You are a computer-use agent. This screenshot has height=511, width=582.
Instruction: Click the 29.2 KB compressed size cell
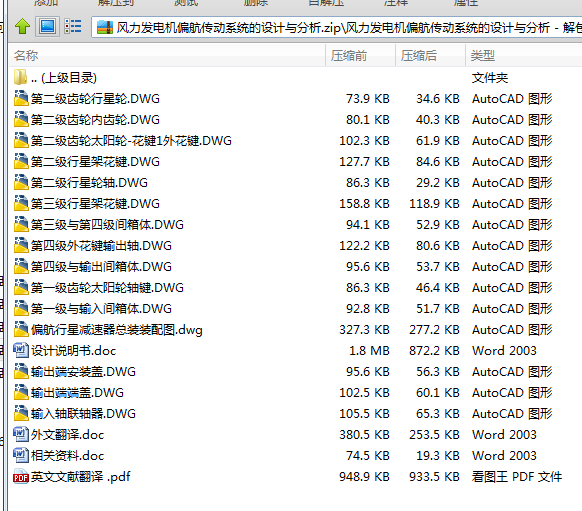pyautogui.click(x=438, y=183)
